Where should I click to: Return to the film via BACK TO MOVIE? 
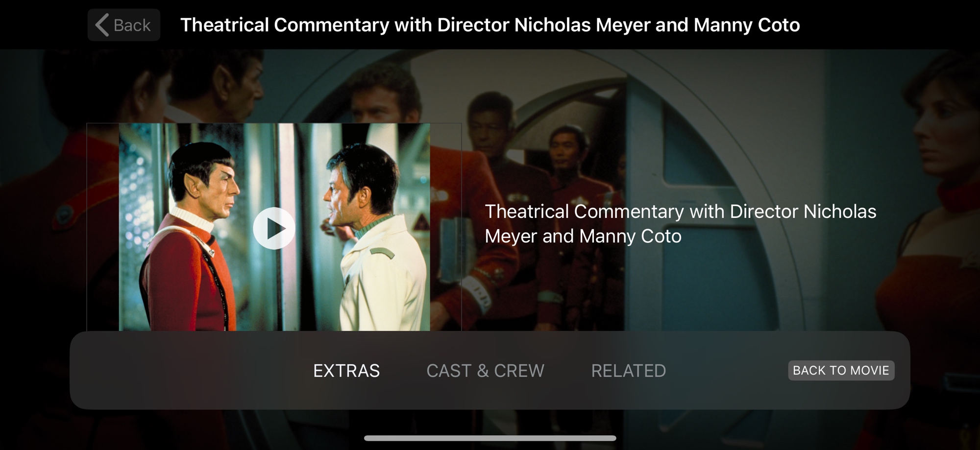coord(841,370)
